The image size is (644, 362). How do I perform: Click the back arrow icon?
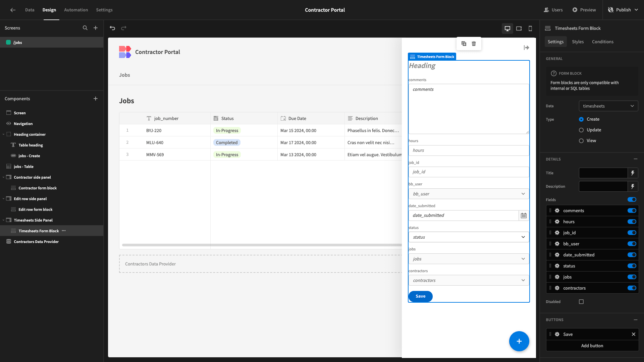click(x=13, y=10)
